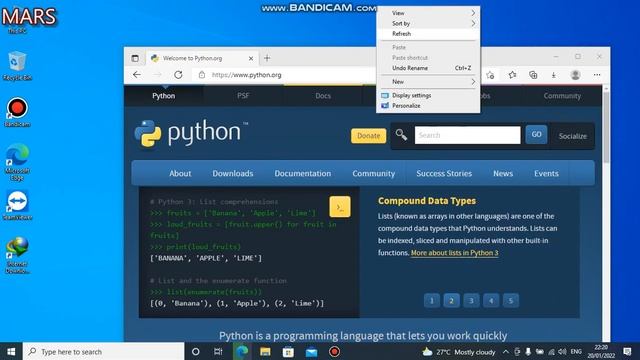Open Downloads icon in Edge toolbar

(x=553, y=75)
